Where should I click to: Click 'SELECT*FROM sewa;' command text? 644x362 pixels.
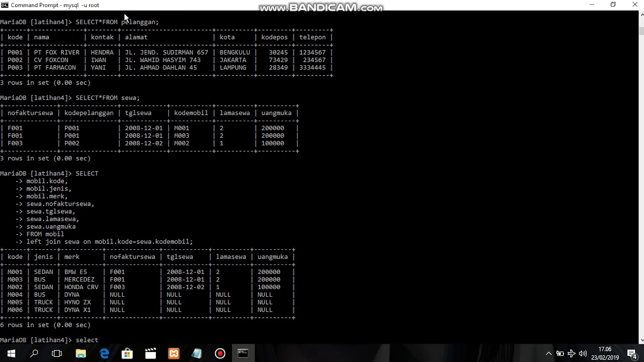(108, 98)
